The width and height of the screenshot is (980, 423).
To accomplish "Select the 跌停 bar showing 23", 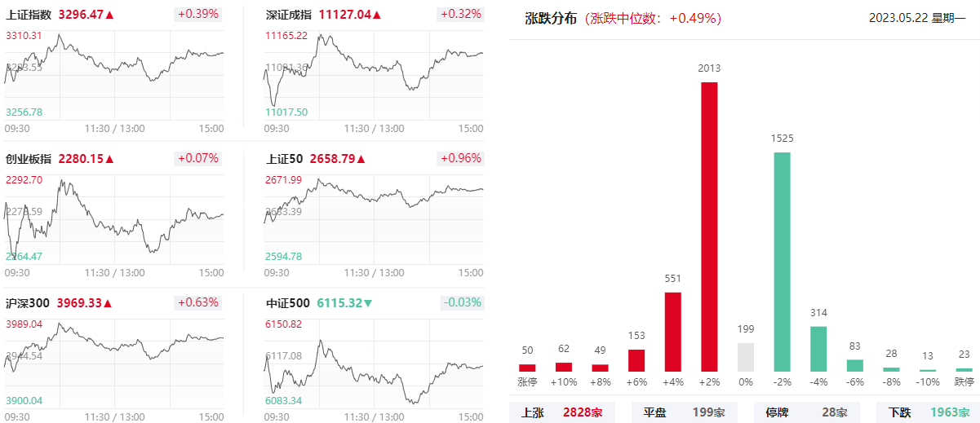I will point(964,370).
